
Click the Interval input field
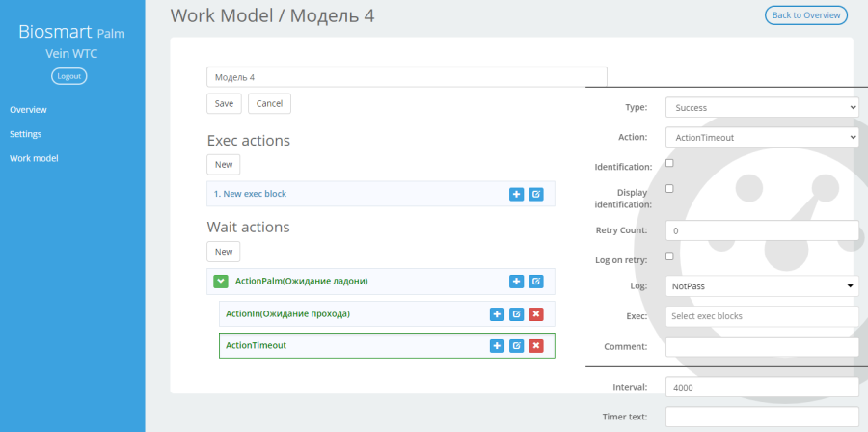tap(762, 388)
